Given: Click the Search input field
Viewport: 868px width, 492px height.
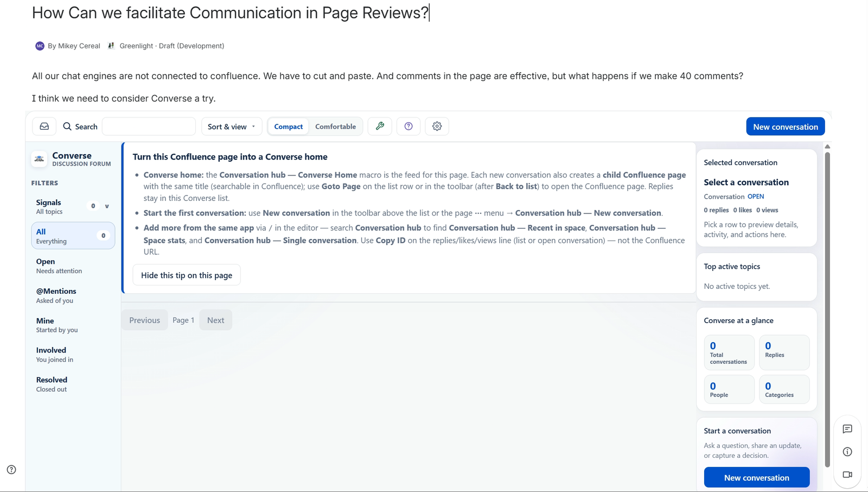Looking at the screenshot, I should click(x=149, y=127).
